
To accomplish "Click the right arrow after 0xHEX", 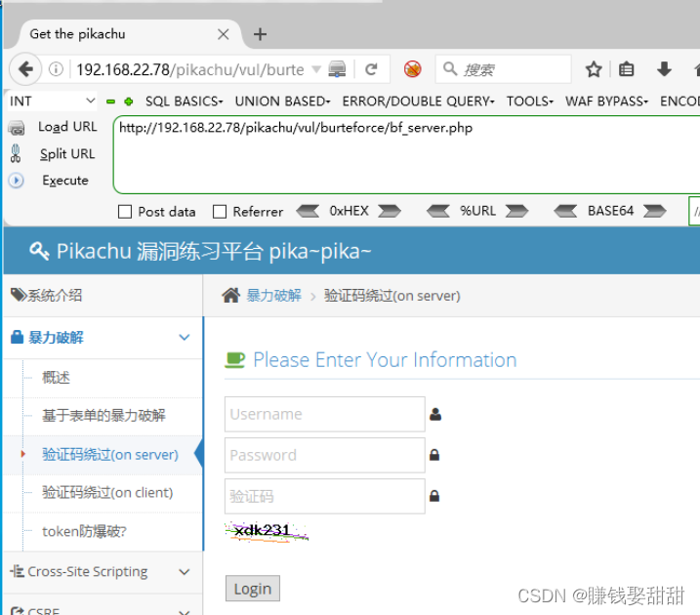I will (390, 211).
